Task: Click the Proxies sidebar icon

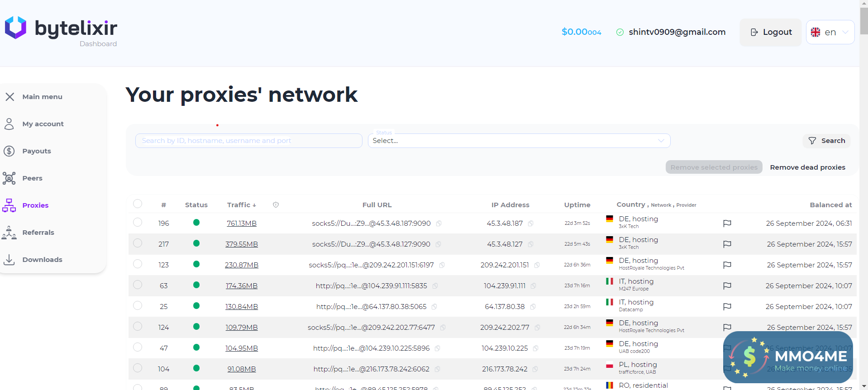Action: click(9, 205)
